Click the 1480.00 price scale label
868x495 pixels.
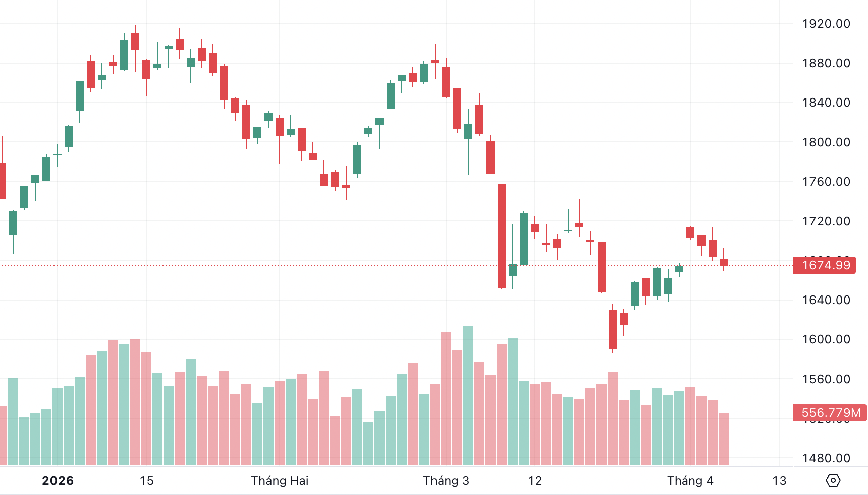click(826, 458)
